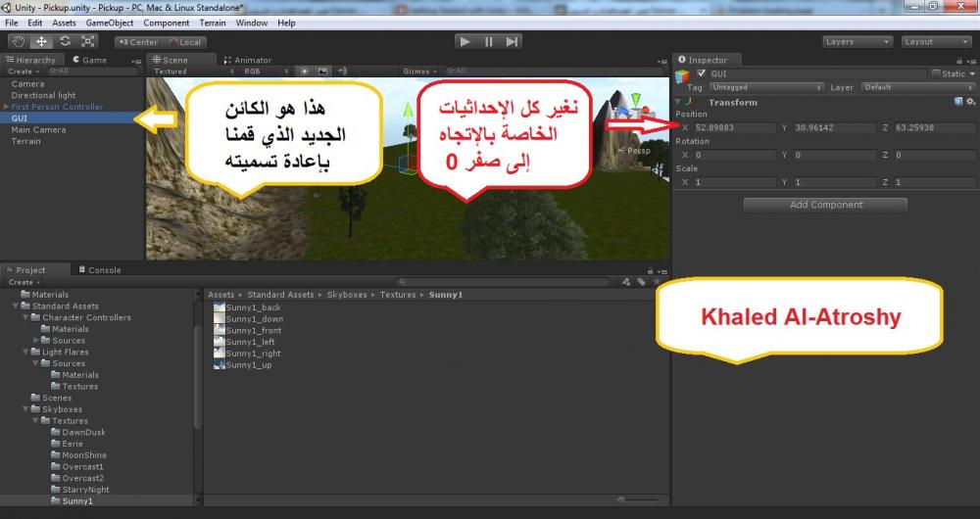The image size is (980, 519).
Task: Collapse the Skyboxes folder
Action: click(x=25, y=409)
